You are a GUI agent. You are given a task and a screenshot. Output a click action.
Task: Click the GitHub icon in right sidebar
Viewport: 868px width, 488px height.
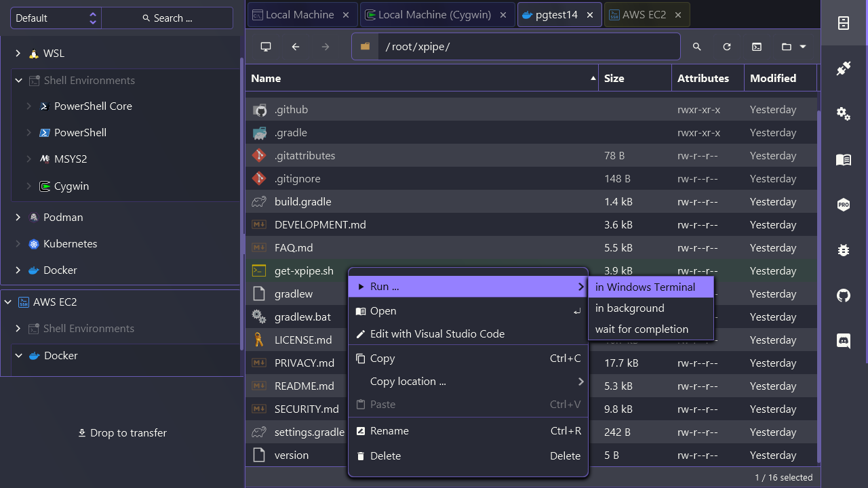(844, 296)
